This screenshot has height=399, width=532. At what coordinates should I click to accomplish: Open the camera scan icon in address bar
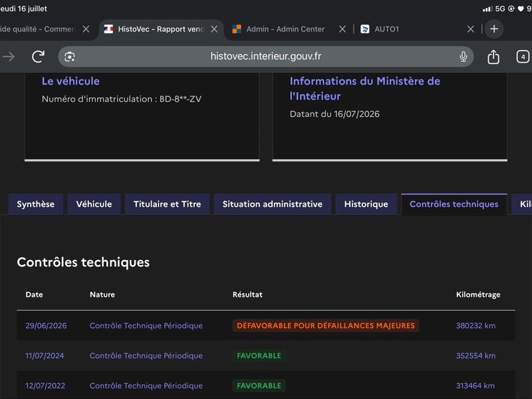[70, 57]
